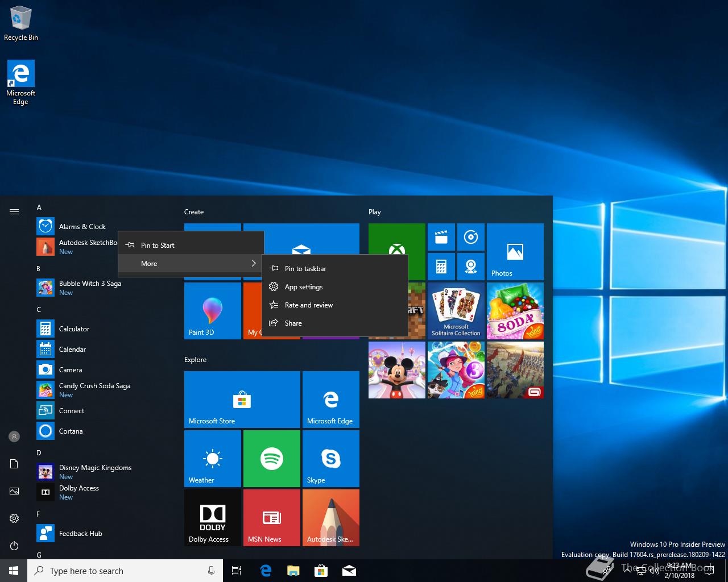The height and width of the screenshot is (582, 728).
Task: Open the Maps small tile
Action: point(471,267)
